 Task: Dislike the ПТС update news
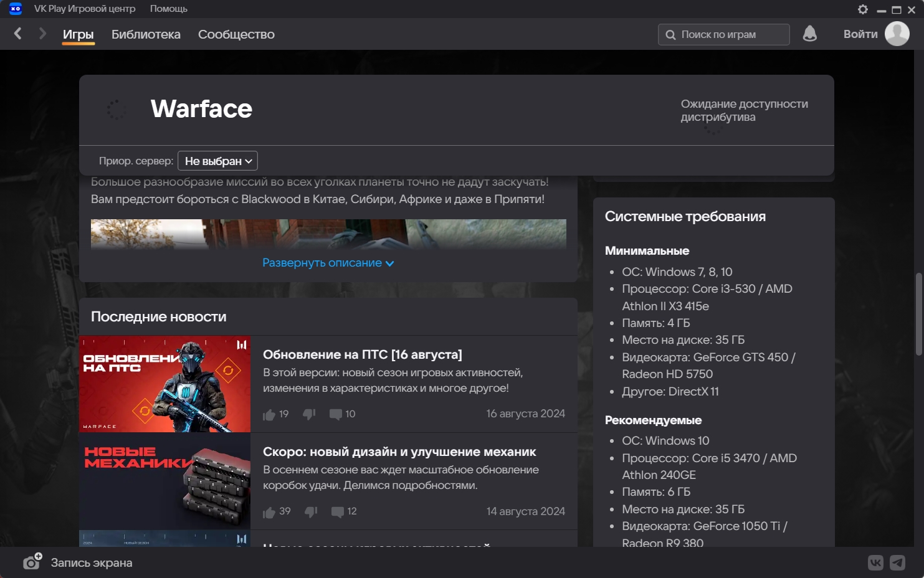(309, 414)
